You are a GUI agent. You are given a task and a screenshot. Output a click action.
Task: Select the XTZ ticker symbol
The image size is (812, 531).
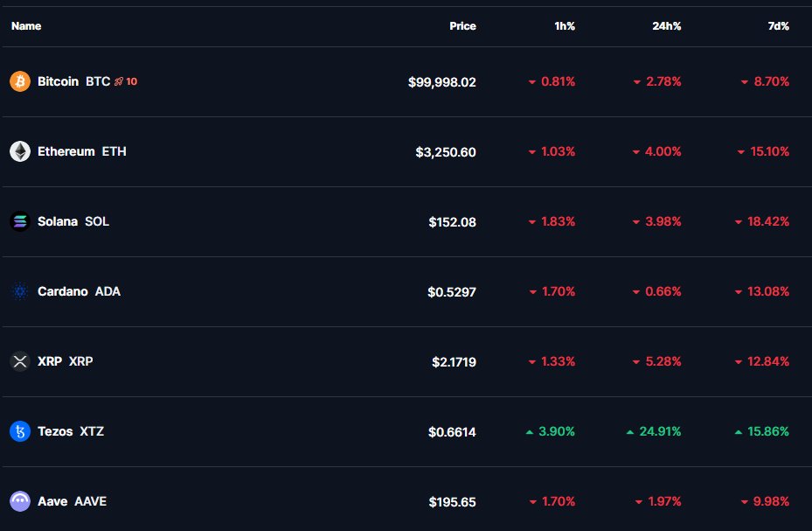pos(92,431)
